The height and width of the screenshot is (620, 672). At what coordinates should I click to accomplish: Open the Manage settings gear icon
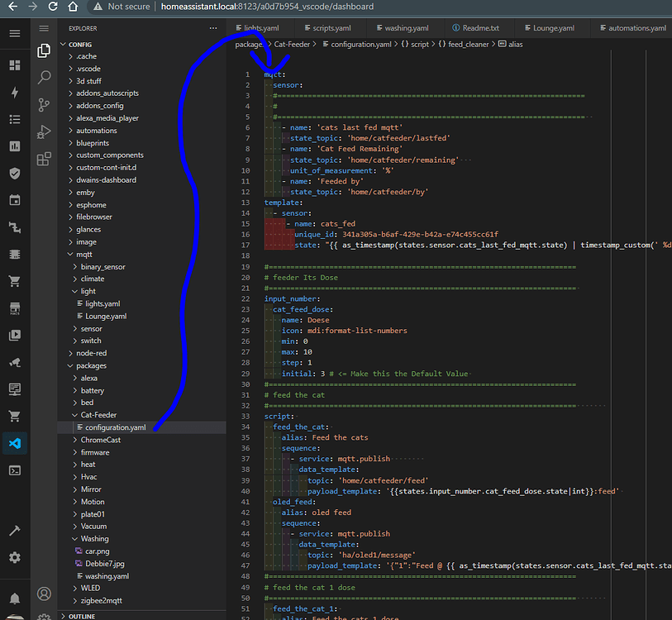44,617
